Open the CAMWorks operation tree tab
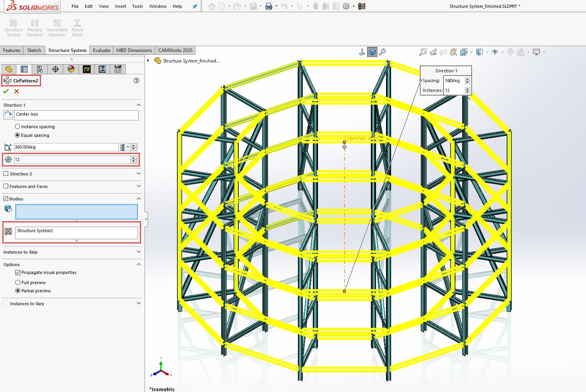This screenshot has width=586, height=392. pyautogui.click(x=102, y=69)
